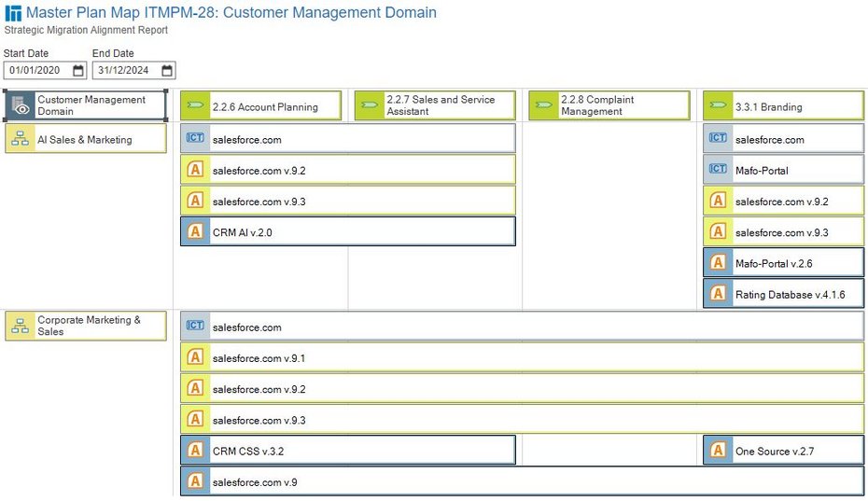Click the Master Plan Map ITMPM-28 title
The image size is (868, 501).
click(231, 12)
